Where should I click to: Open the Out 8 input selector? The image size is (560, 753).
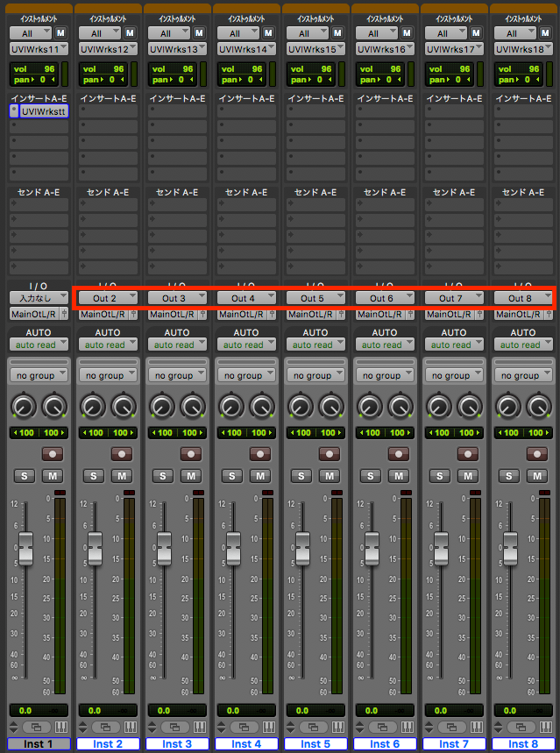pyautogui.click(x=523, y=298)
